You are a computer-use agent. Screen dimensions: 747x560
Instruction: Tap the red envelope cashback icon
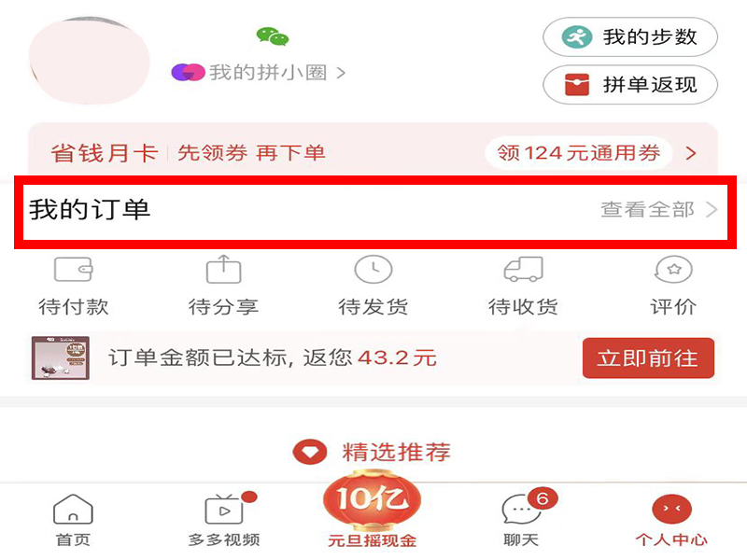[x=577, y=85]
